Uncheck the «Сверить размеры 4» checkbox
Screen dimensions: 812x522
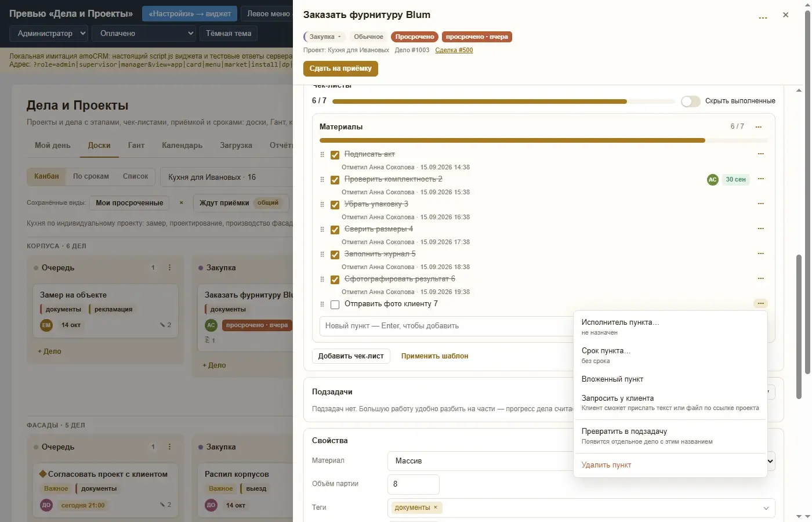tap(335, 230)
